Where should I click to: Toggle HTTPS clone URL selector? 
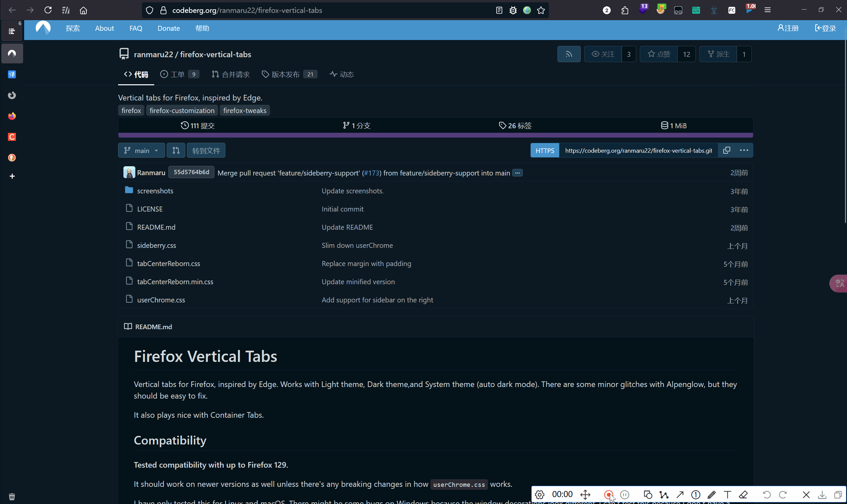click(x=544, y=150)
